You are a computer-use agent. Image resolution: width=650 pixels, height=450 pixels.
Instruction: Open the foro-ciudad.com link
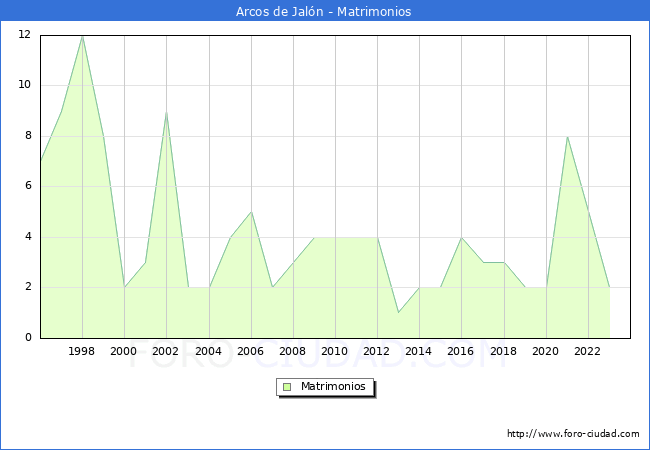pos(573,434)
